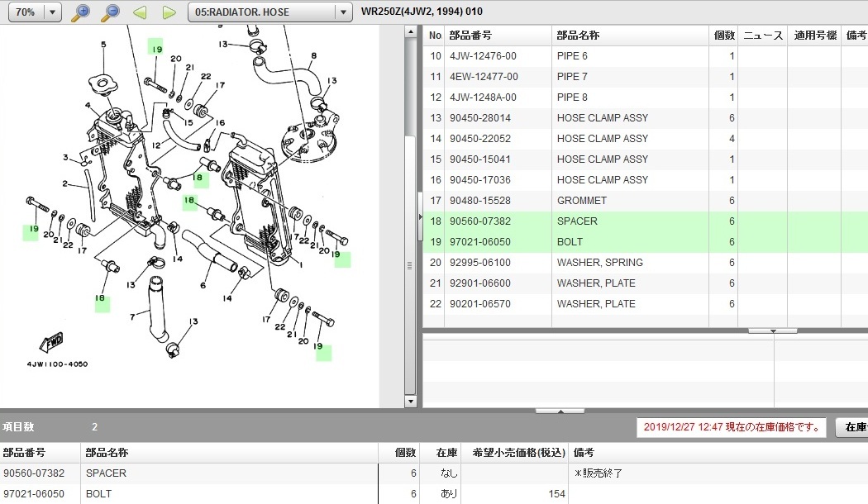Go to previous diagram with left arrow
Image resolution: width=868 pixels, height=504 pixels.
click(x=140, y=12)
